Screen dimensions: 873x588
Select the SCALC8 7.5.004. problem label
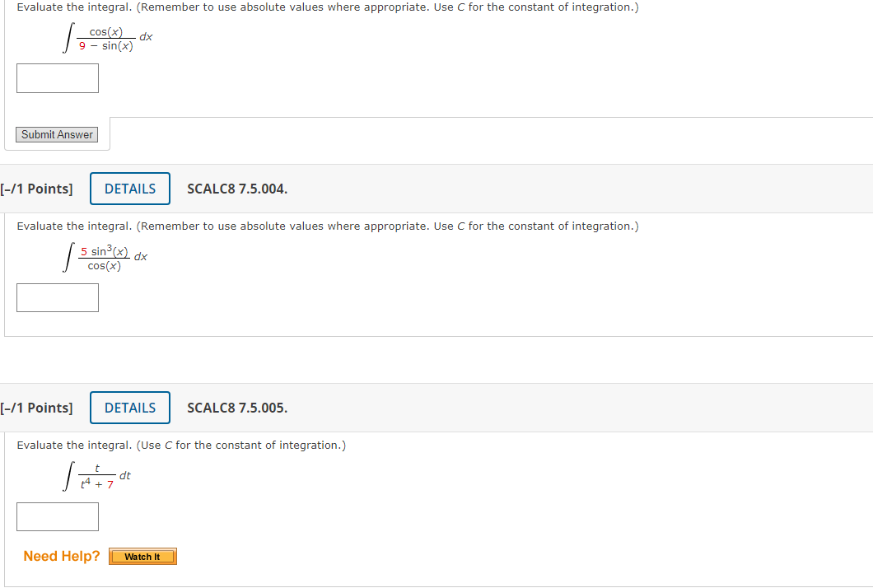click(x=237, y=189)
